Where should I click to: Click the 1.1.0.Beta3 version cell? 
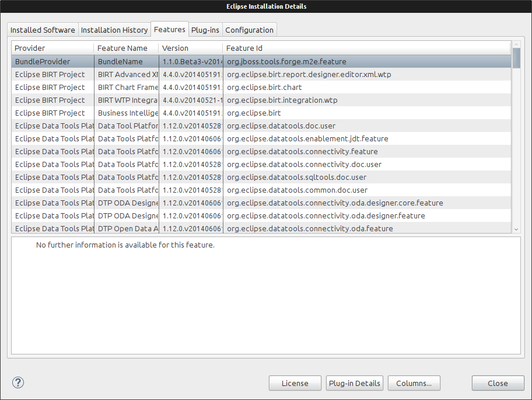(191, 61)
